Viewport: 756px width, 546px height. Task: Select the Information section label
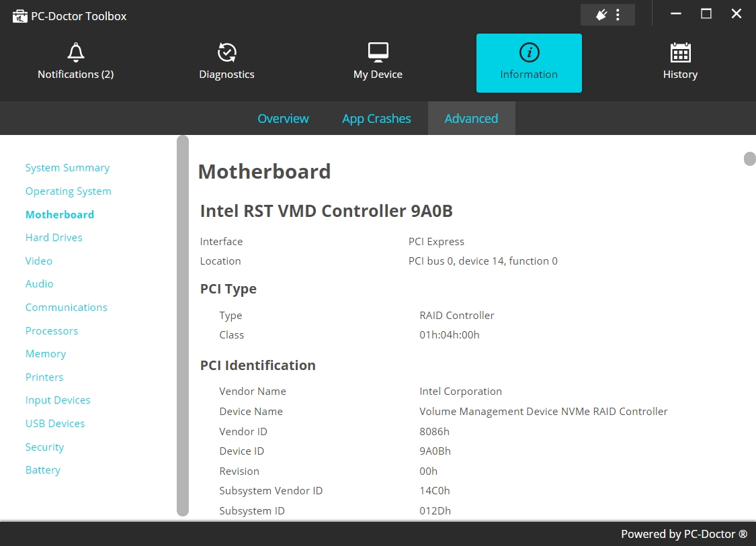[x=529, y=75]
